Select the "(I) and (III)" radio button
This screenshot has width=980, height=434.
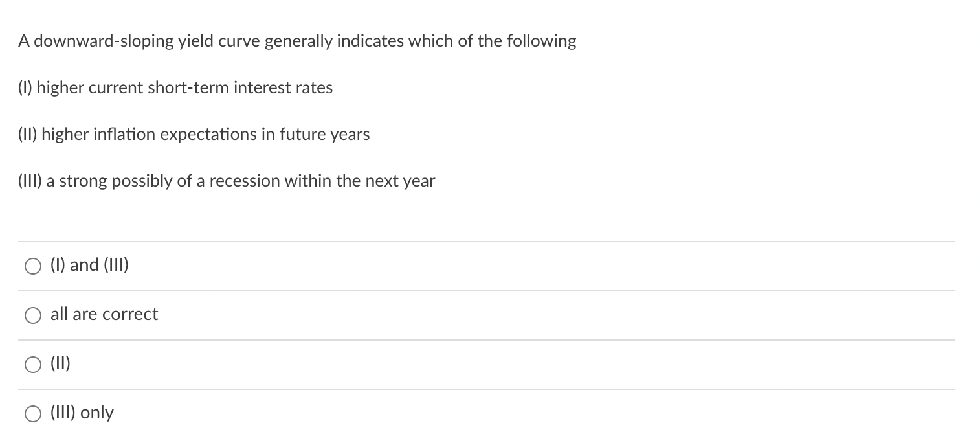point(33,266)
